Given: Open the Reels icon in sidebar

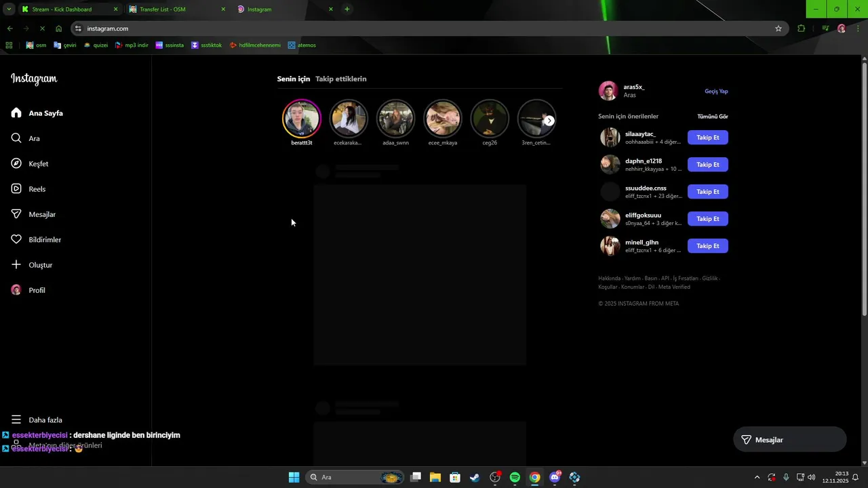Looking at the screenshot, I should click(x=16, y=189).
